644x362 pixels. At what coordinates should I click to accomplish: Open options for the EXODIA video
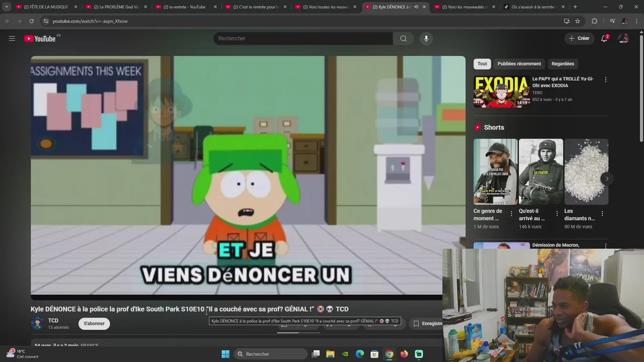point(605,80)
